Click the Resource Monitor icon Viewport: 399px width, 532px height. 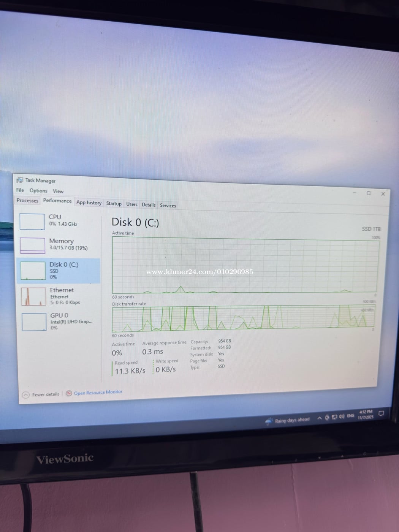coord(69,393)
